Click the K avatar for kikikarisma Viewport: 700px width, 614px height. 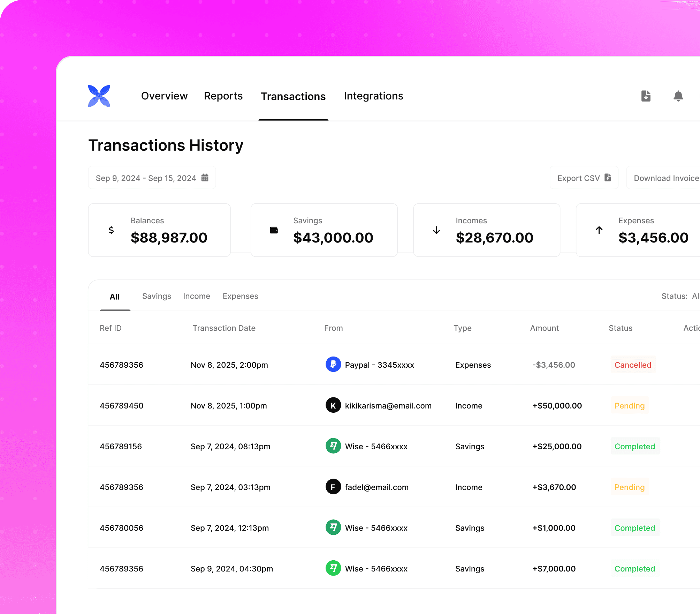point(333,405)
